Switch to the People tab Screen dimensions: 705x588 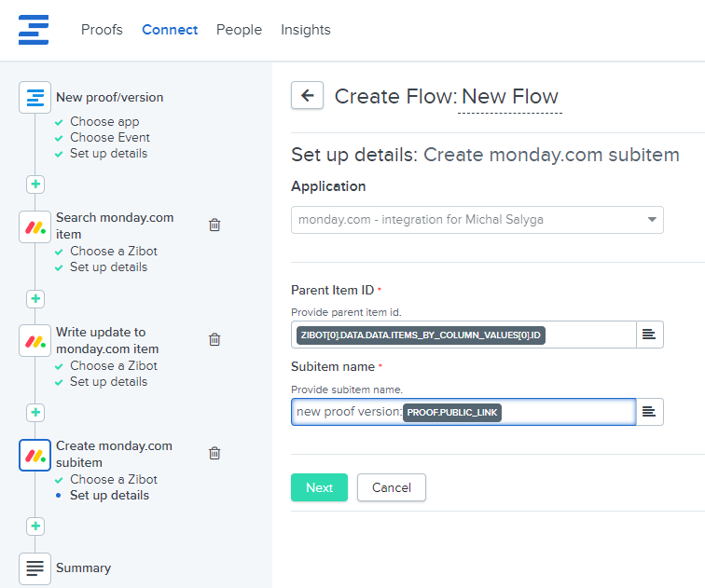[x=239, y=30]
